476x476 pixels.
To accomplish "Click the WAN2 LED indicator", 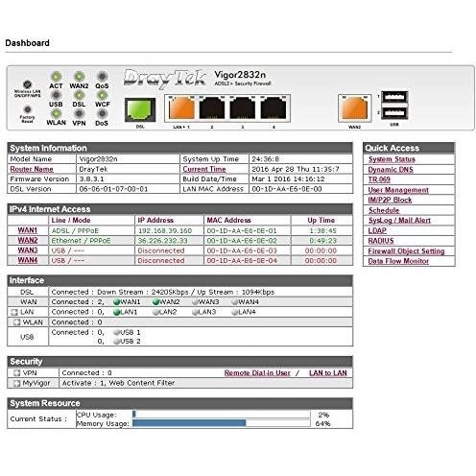I will point(79,77).
